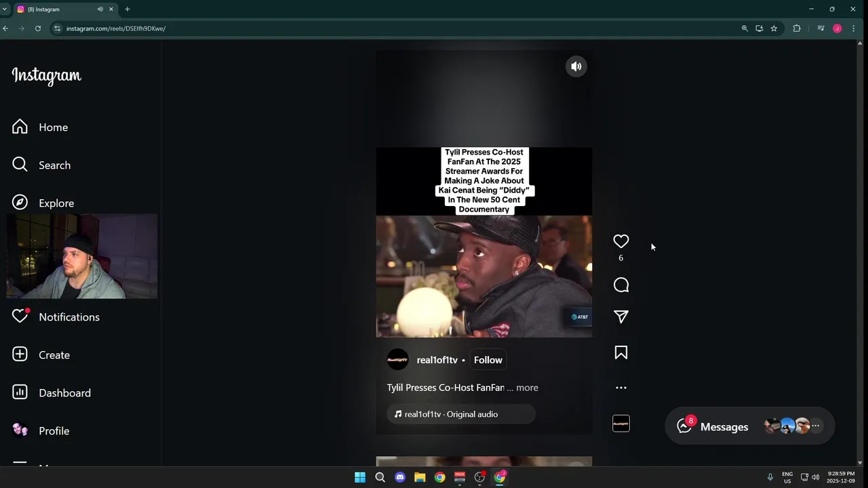Open the taskbar clock and date
This screenshot has width=868, height=488.
pyautogui.click(x=841, y=477)
